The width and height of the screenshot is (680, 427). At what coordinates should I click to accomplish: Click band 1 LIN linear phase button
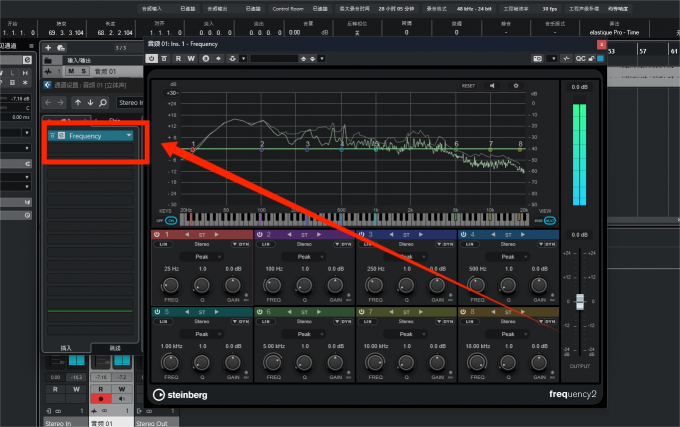(163, 244)
